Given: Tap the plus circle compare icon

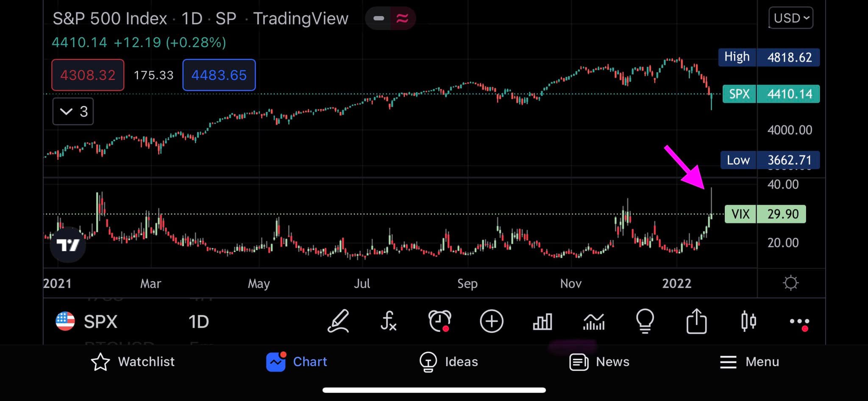Looking at the screenshot, I should pyautogui.click(x=491, y=321).
